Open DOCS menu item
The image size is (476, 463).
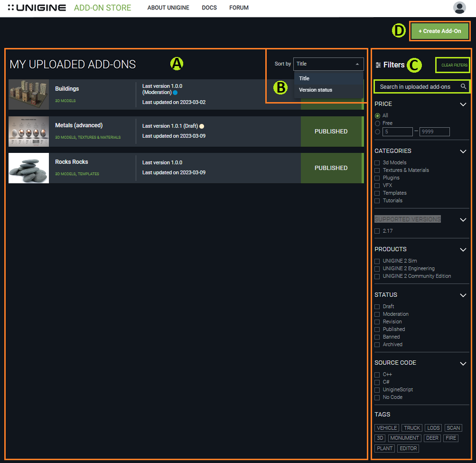(209, 8)
